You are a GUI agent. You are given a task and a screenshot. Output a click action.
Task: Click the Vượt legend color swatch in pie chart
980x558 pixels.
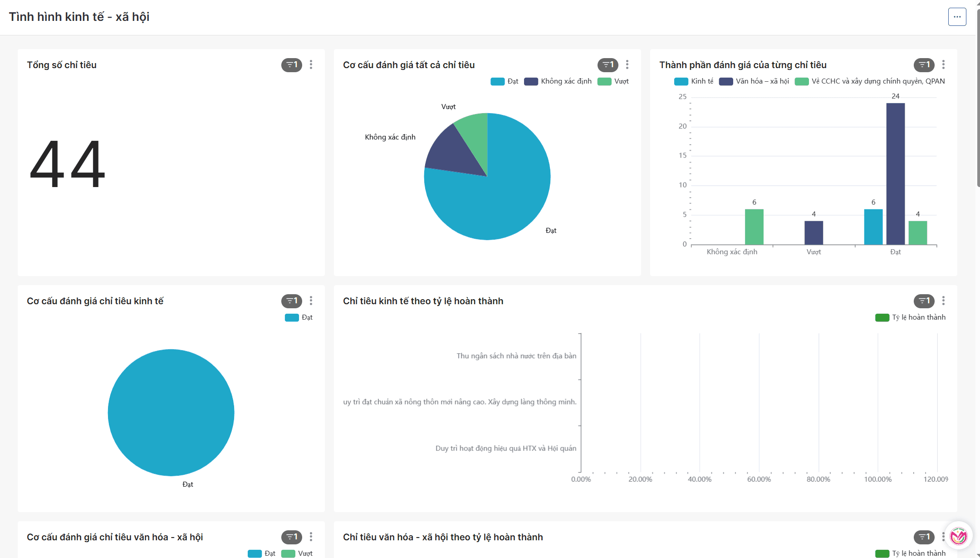pos(604,82)
